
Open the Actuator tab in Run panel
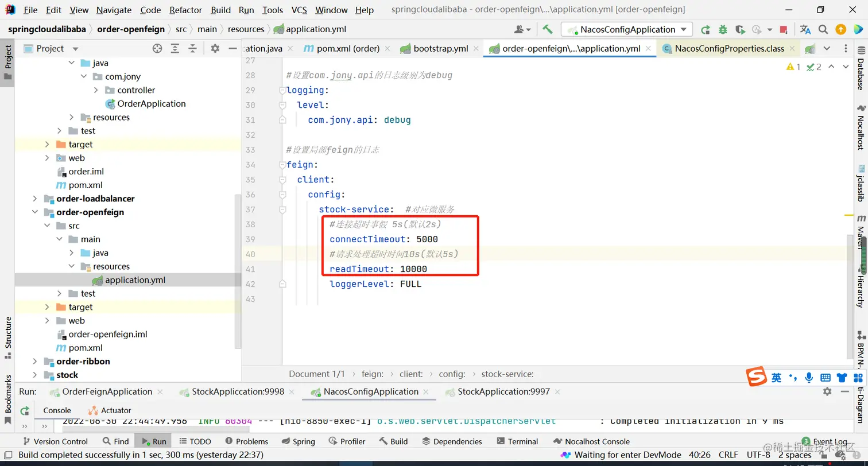110,410
